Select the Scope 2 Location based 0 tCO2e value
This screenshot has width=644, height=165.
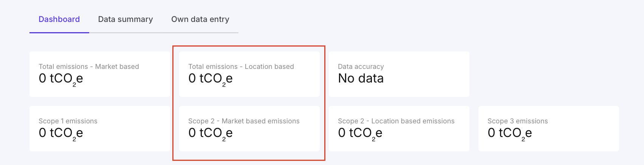click(360, 133)
